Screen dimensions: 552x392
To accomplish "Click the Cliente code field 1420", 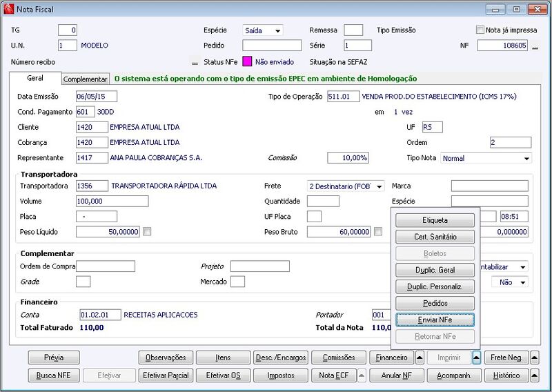I will (x=92, y=127).
